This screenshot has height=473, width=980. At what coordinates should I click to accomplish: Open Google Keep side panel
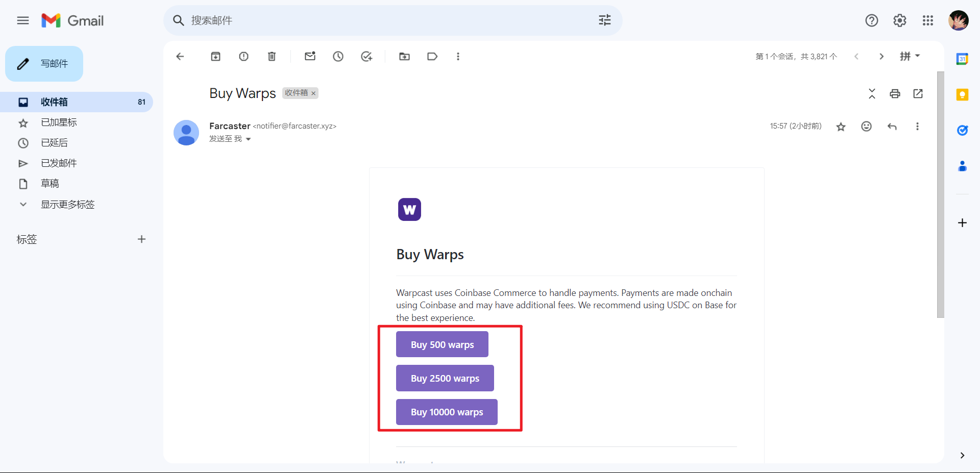point(962,94)
